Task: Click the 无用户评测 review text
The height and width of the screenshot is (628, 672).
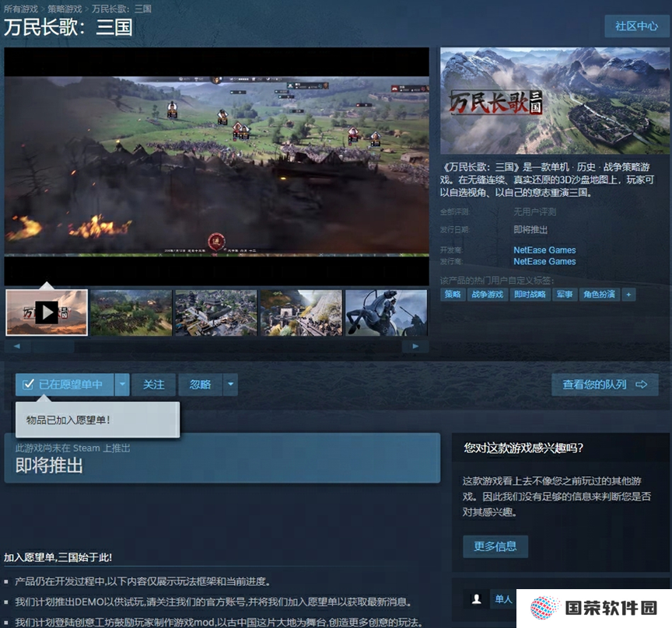Action: (x=534, y=211)
